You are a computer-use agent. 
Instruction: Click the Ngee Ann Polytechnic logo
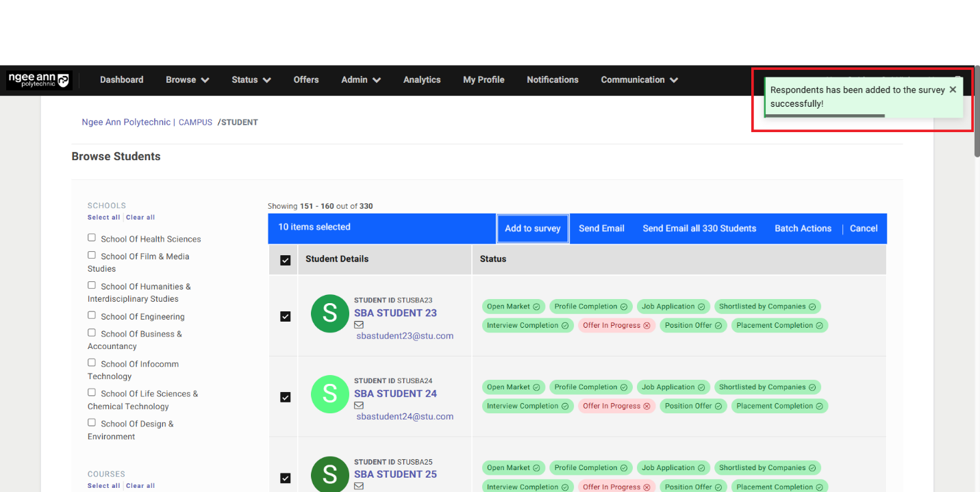click(38, 80)
